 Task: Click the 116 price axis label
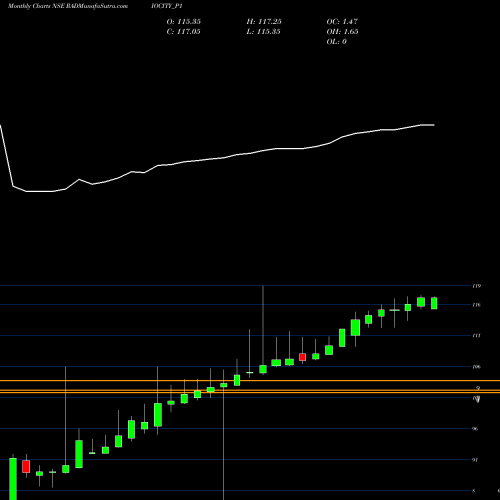point(477,305)
